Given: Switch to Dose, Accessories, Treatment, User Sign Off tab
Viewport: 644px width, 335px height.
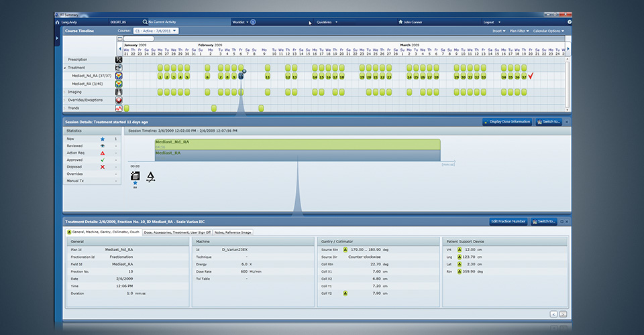Looking at the screenshot, I should pyautogui.click(x=177, y=232).
